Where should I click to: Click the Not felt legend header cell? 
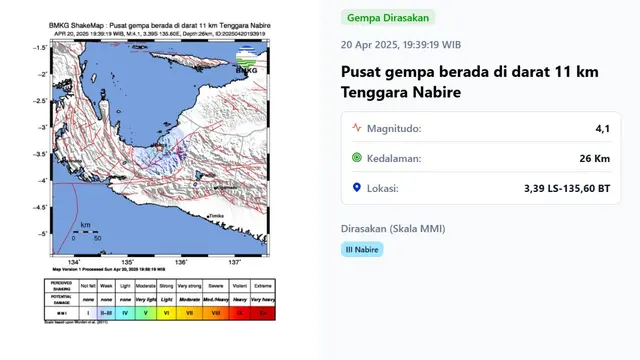(x=88, y=286)
